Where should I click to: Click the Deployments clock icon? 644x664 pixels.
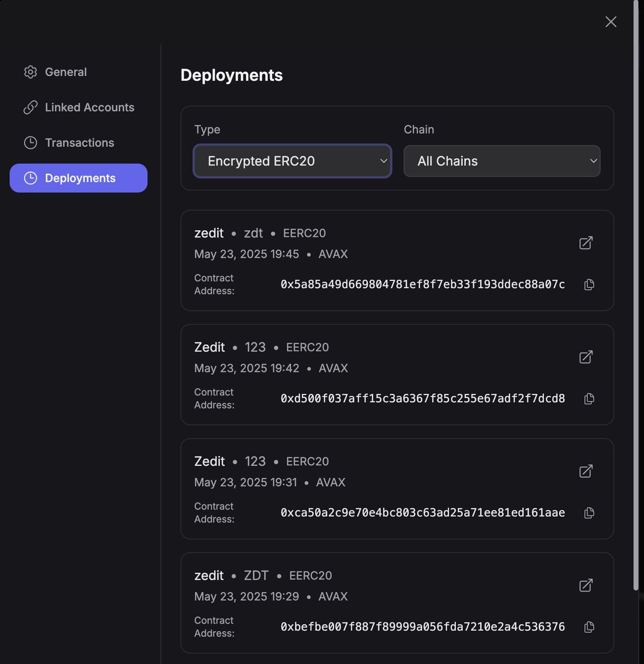[x=30, y=178]
